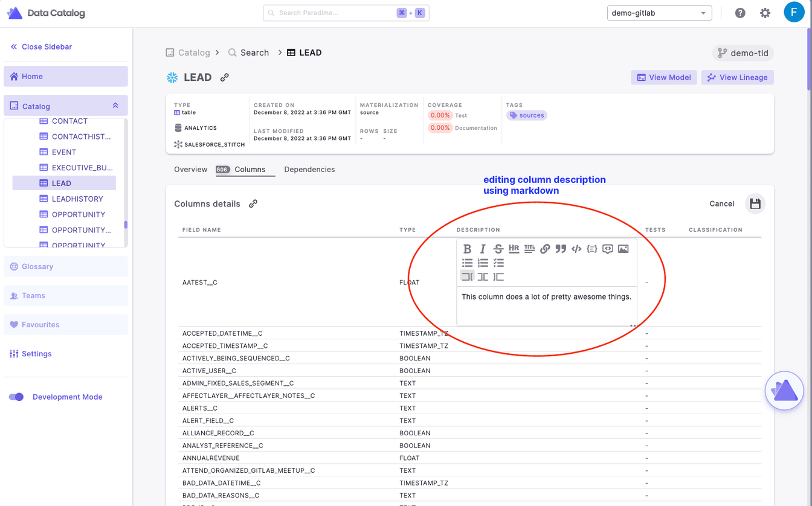Switch editor to edit-only mode
Image resolution: width=812 pixels, height=506 pixels.
click(467, 277)
